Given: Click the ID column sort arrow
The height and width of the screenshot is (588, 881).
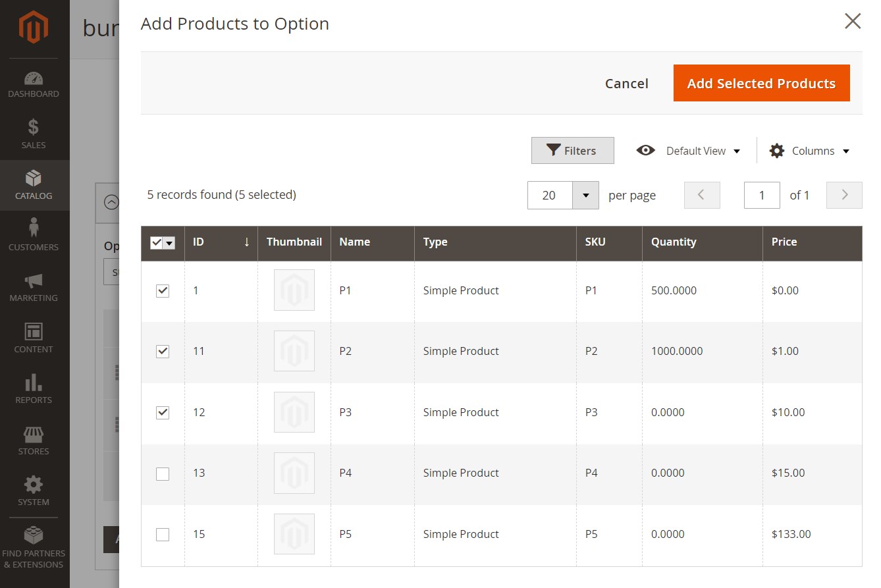Looking at the screenshot, I should point(247,242).
